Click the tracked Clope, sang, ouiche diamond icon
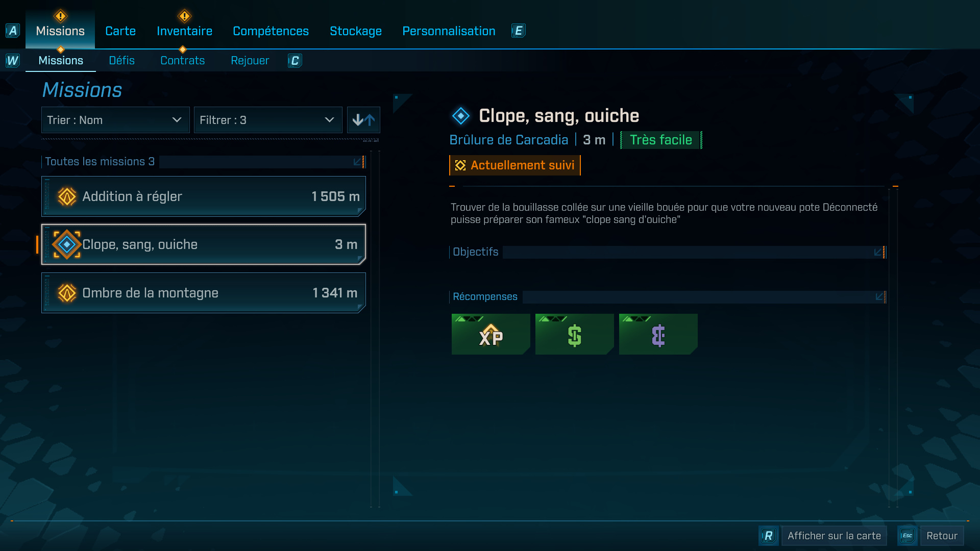980x551 pixels. click(67, 244)
